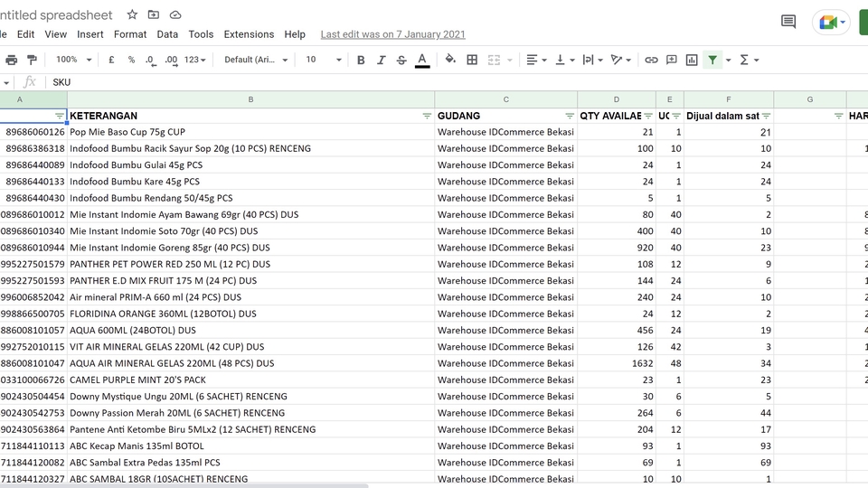Select column C header
868x488 pixels.
pos(506,99)
